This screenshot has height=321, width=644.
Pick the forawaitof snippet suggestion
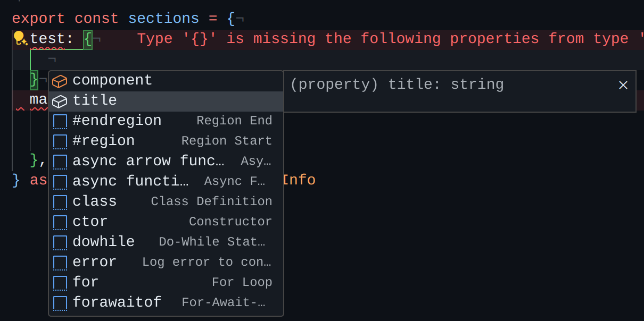(x=166, y=303)
